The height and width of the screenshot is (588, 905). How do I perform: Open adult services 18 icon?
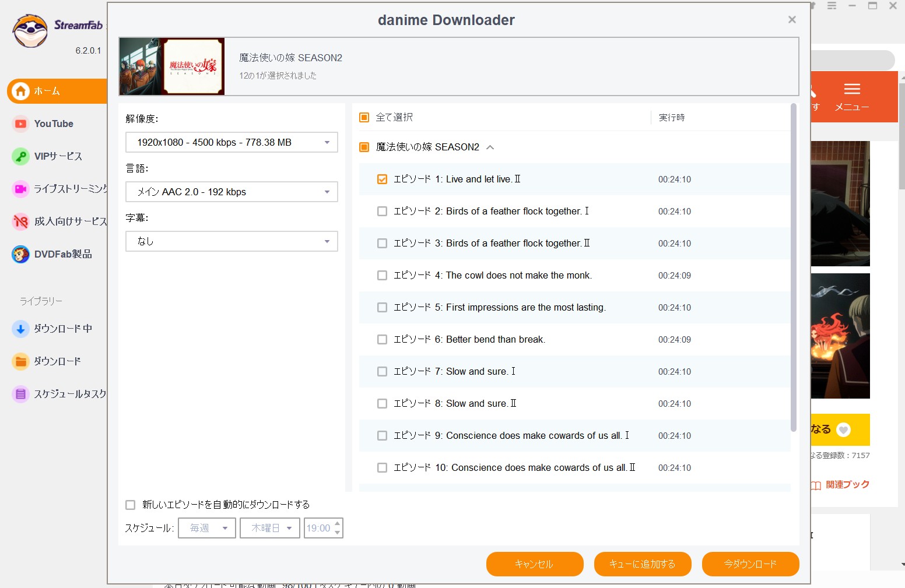point(21,221)
